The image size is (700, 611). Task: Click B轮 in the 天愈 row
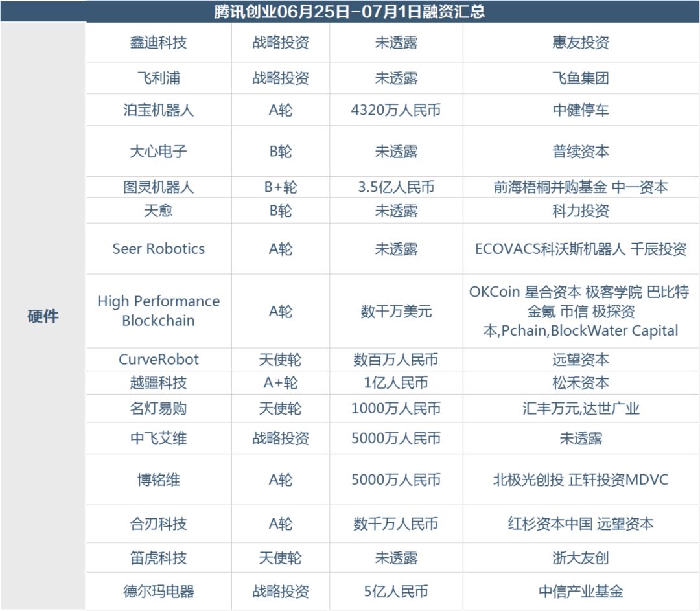[281, 211]
